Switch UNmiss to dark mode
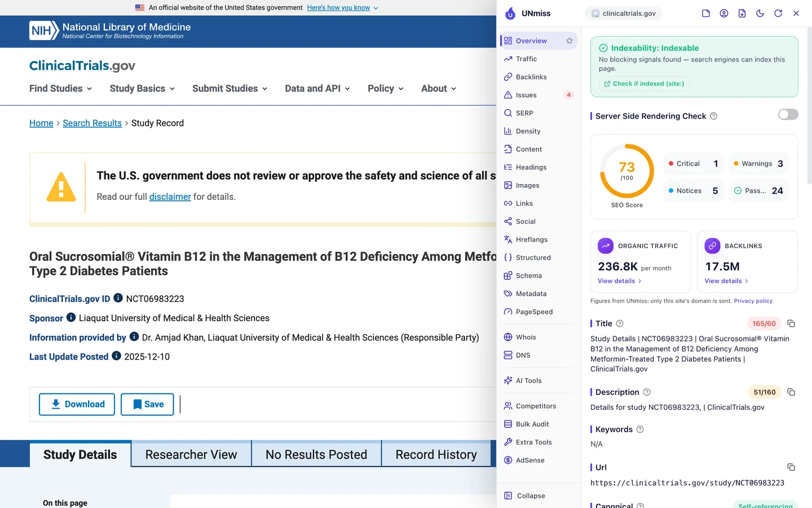812x508 pixels. [x=760, y=14]
